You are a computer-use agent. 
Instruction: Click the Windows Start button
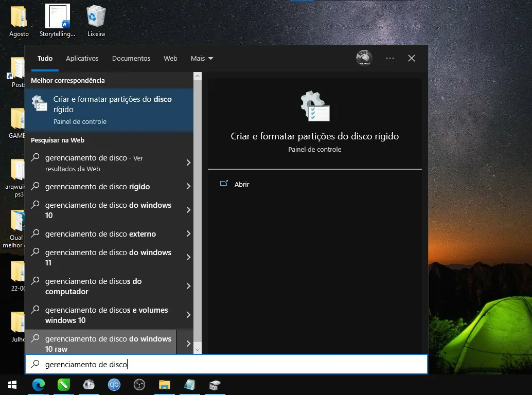coord(12,385)
